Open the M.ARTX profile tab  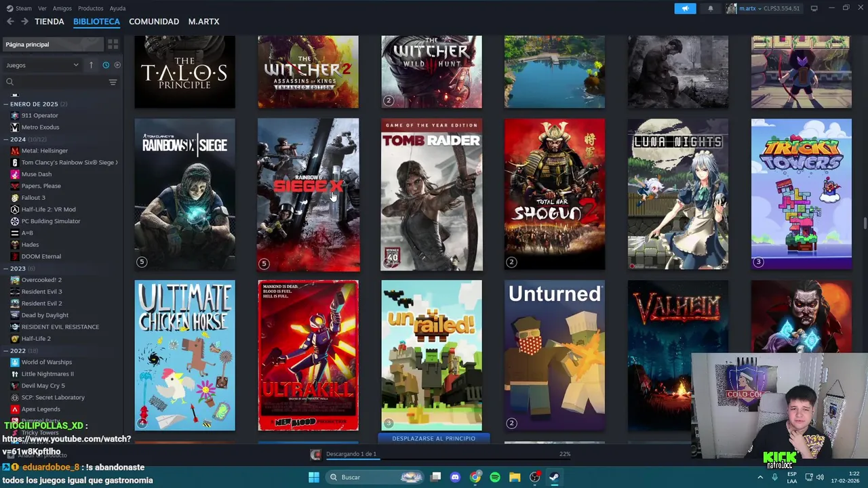point(203,22)
